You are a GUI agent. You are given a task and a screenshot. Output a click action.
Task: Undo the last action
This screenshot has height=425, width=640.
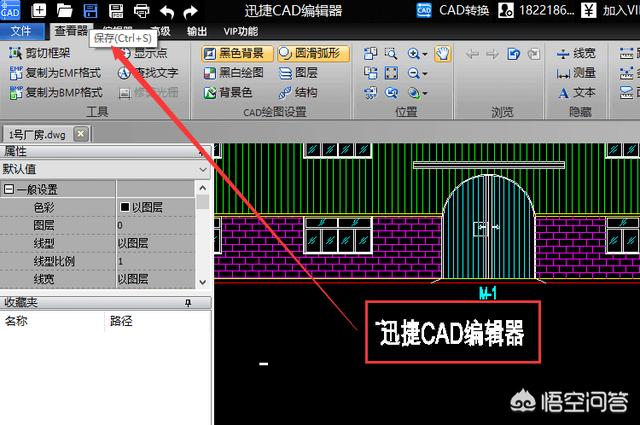[x=167, y=11]
